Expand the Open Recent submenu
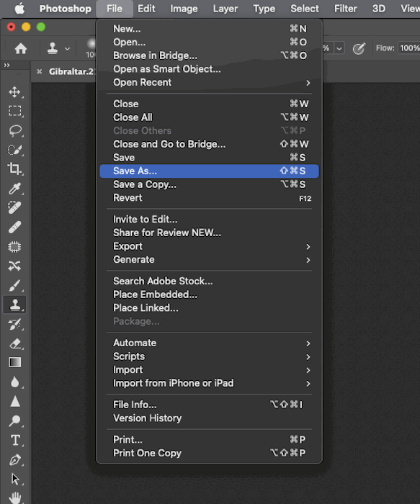 tap(209, 83)
